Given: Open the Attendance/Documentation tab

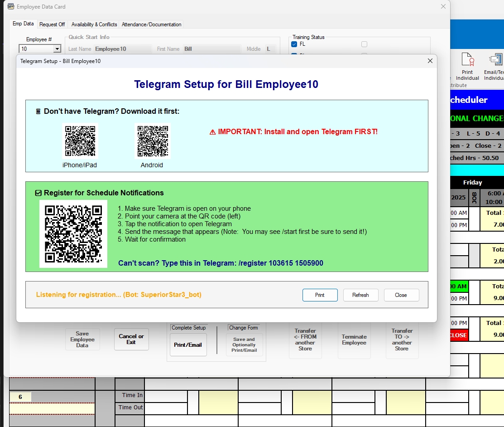Looking at the screenshot, I should 151,24.
